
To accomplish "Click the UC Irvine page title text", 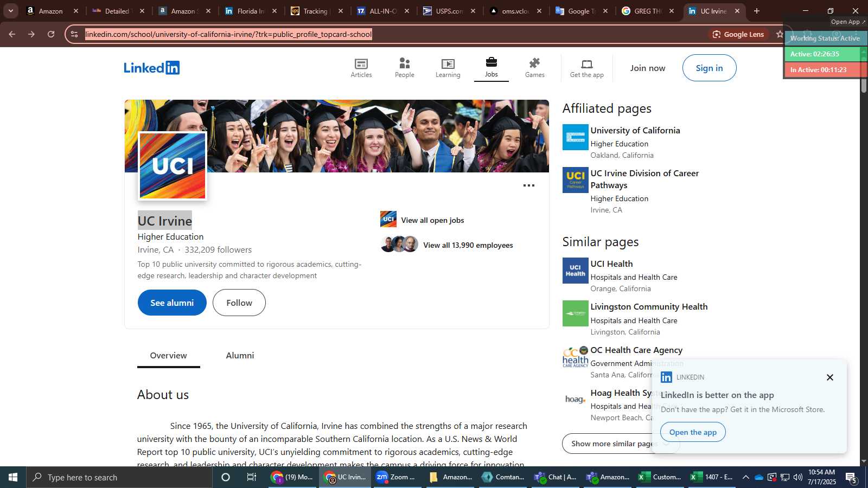I will tap(165, 221).
